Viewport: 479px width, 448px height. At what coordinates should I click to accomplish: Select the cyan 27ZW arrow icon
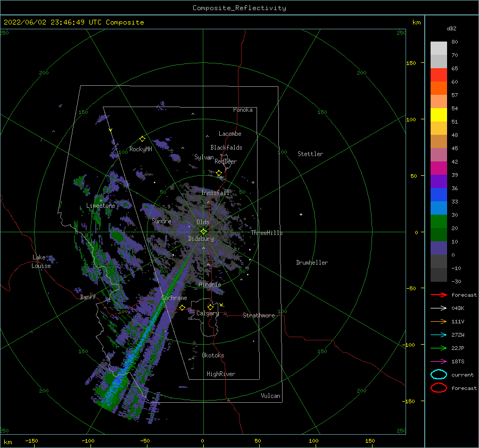[439, 335]
